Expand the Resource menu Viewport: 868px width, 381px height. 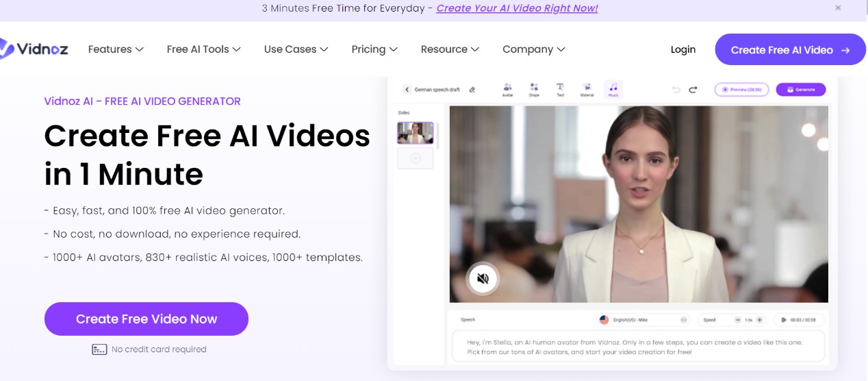coord(450,49)
